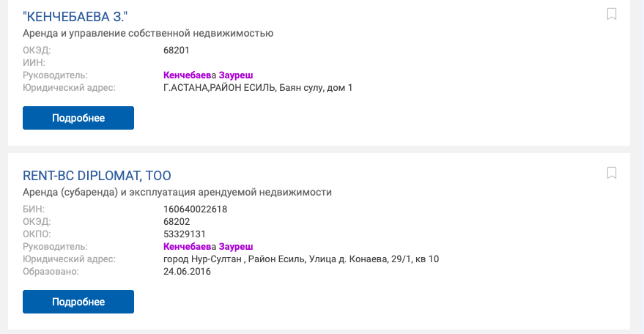Click Подробнее under the "КЕНЧЕБАЕВА З." card
Screen dimensions: 644x334
point(78,118)
